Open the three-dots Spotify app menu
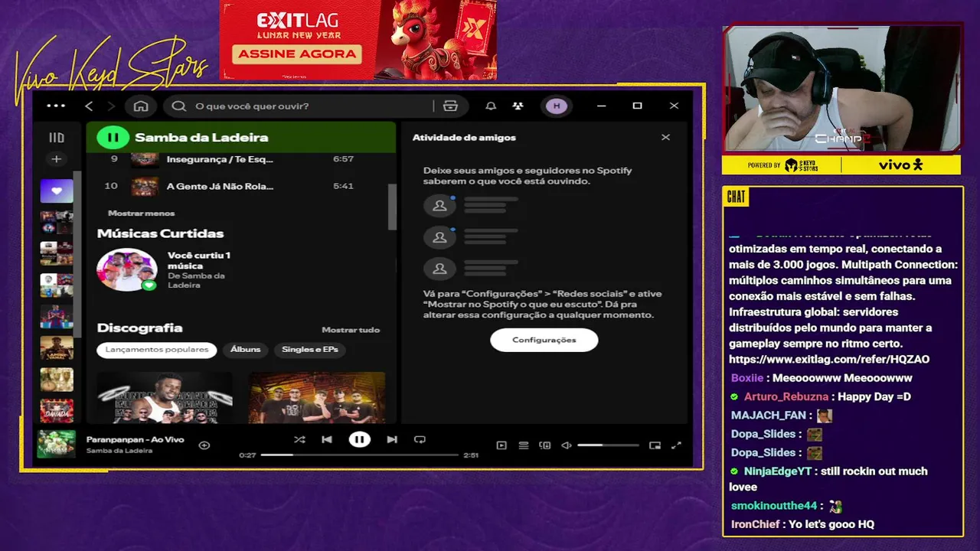This screenshot has height=551, width=980. coord(56,106)
